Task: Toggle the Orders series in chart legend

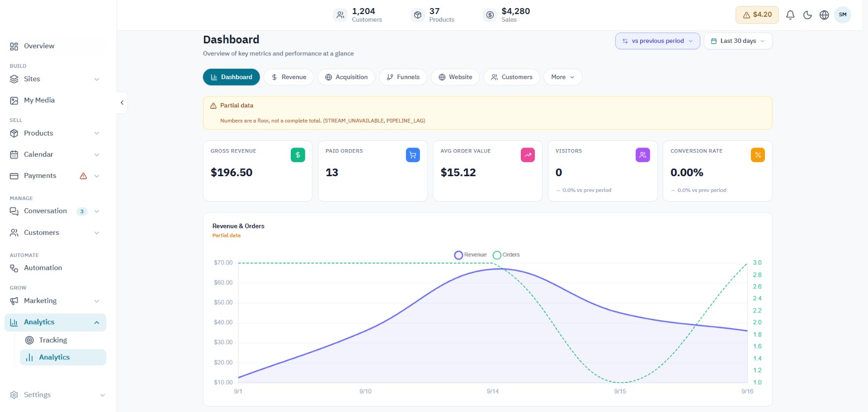Action: [506, 255]
